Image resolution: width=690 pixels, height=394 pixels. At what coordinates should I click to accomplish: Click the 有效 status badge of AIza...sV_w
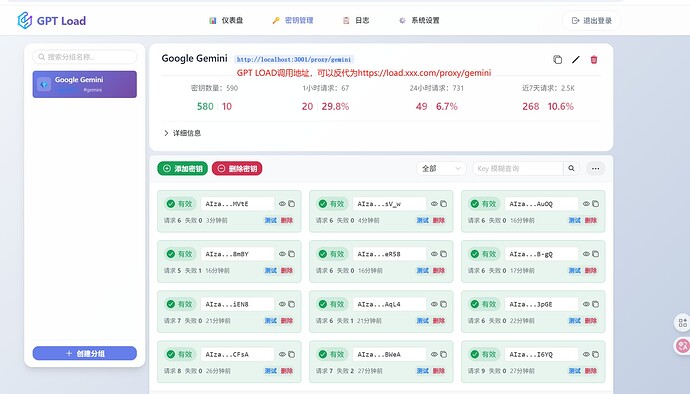point(331,204)
